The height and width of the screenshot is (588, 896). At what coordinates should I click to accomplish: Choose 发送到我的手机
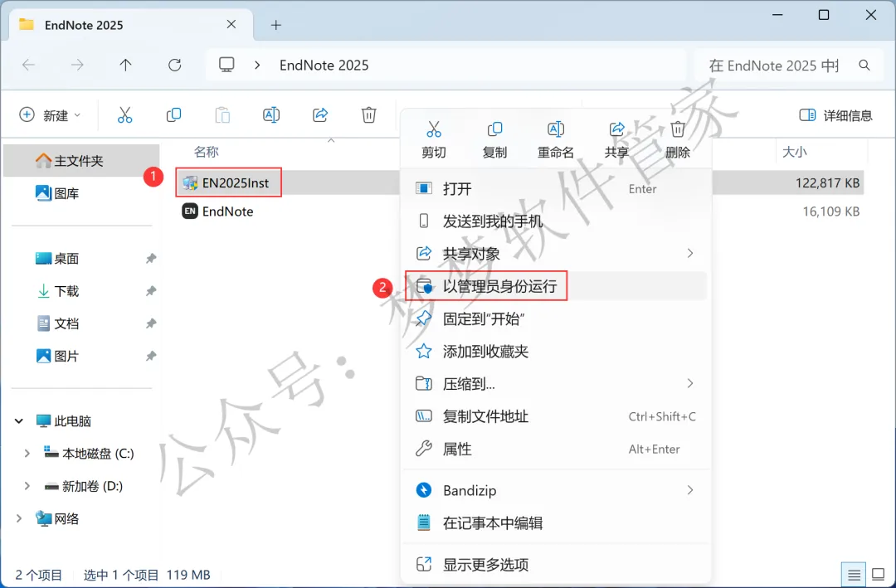coord(558,221)
